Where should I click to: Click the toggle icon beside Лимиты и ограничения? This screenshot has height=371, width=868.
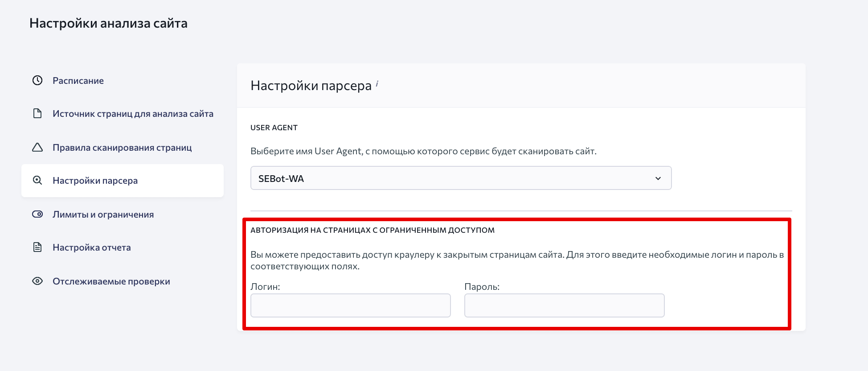pyautogui.click(x=37, y=214)
